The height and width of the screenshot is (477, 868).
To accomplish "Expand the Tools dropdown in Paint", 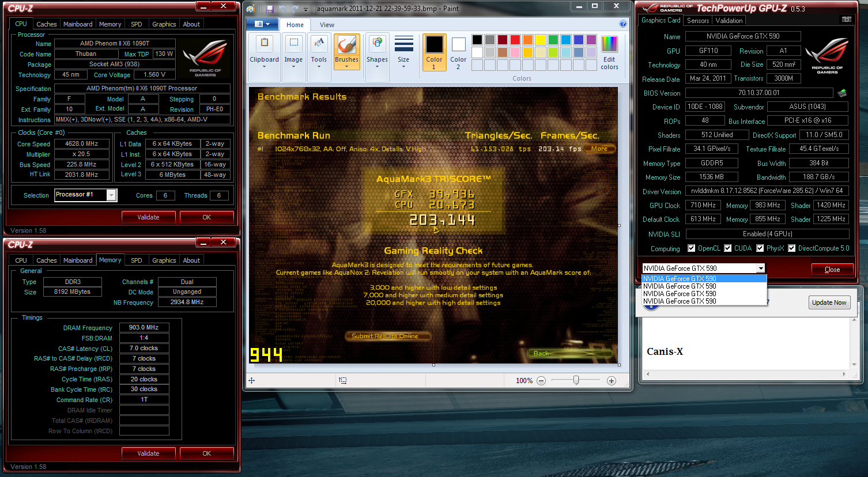I will 319,66.
